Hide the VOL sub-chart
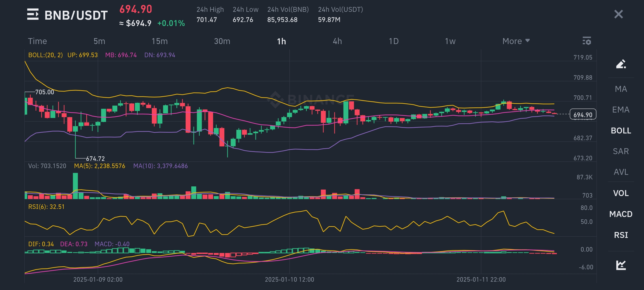This screenshot has width=644, height=290. coord(621,193)
